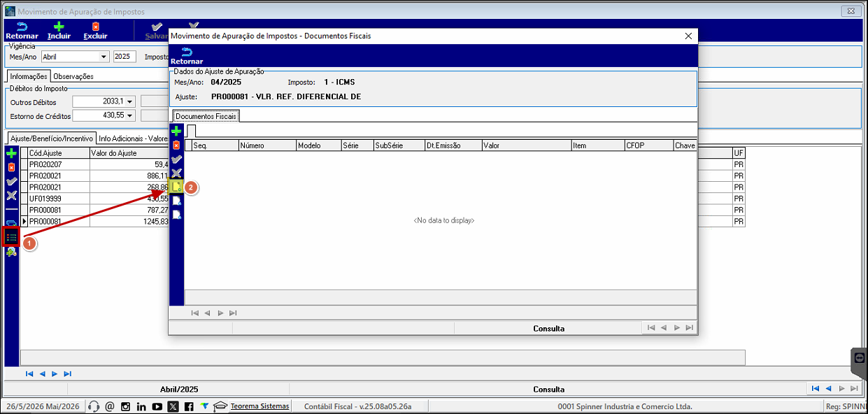This screenshot has height=414, width=868.
Task: Open the LinkedIn icon in the status bar
Action: click(x=141, y=406)
